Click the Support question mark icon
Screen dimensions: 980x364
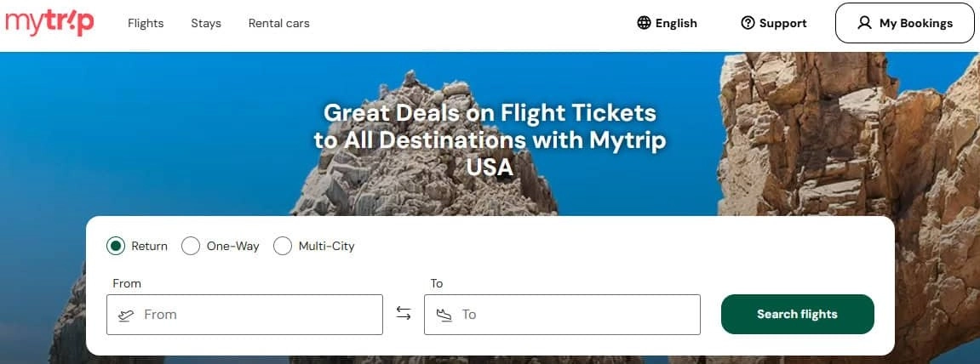tap(748, 23)
